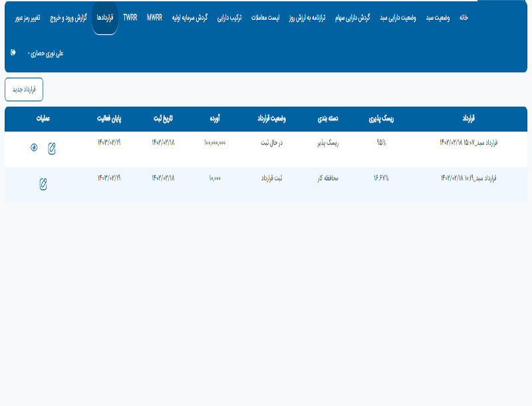Screen dimensions: 532x406
Task: Select the قراردادها tab
Action: click(x=104, y=18)
